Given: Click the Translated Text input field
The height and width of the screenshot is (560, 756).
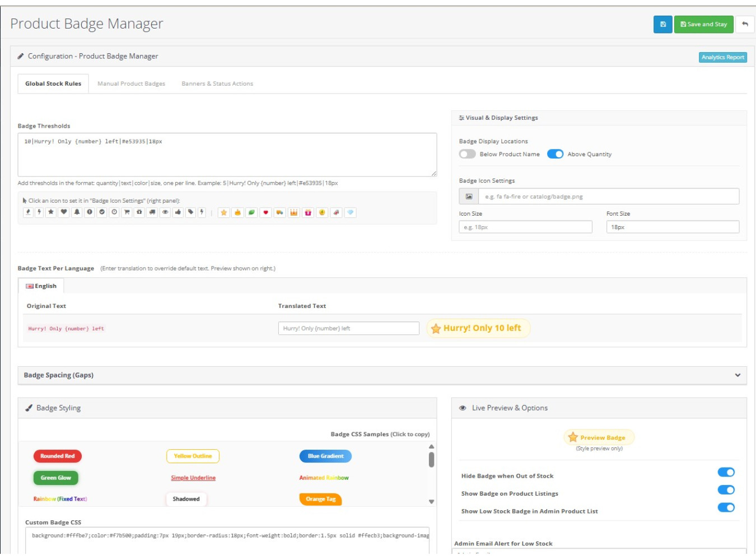Looking at the screenshot, I should 348,328.
